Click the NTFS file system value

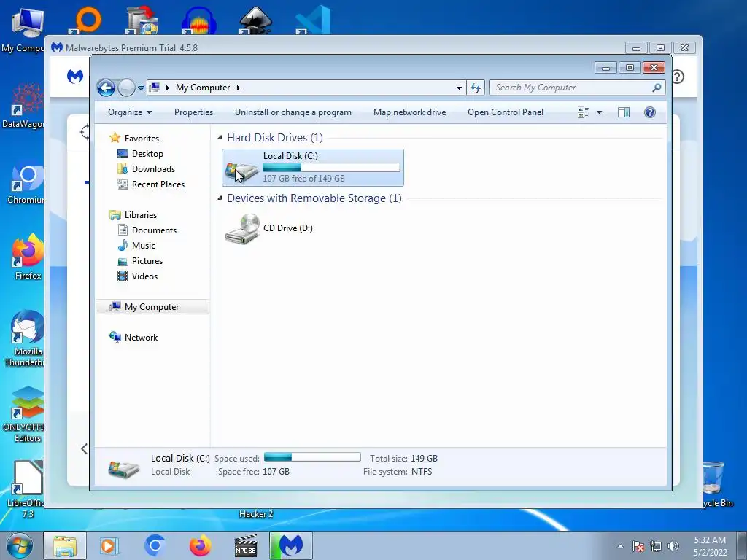(x=422, y=472)
